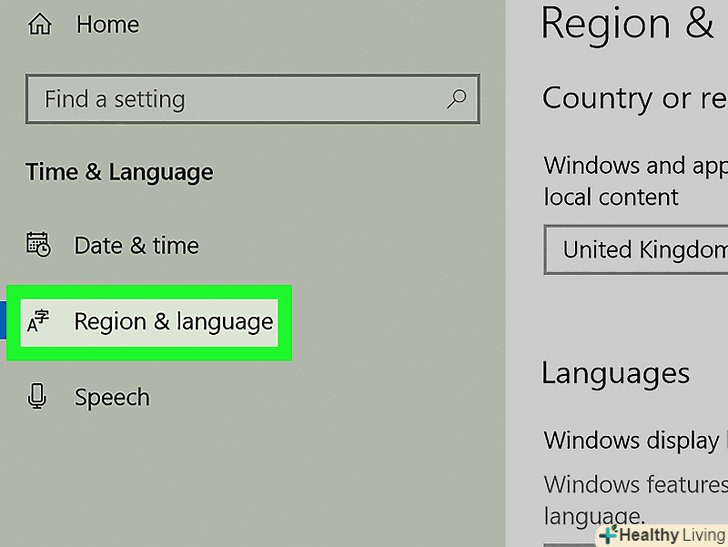Click the 'local content' description text
This screenshot has width=728, height=547.
coord(611,197)
